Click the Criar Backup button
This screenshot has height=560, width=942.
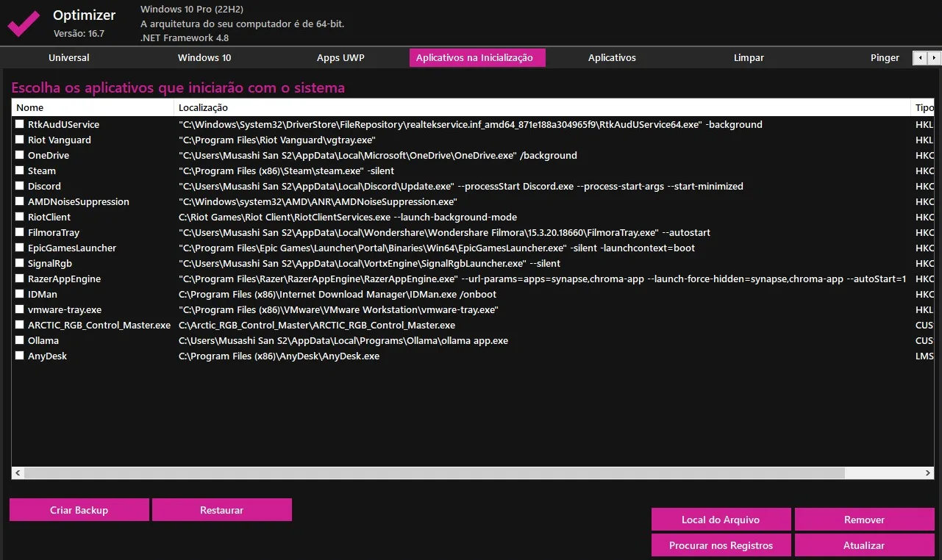[x=79, y=510]
